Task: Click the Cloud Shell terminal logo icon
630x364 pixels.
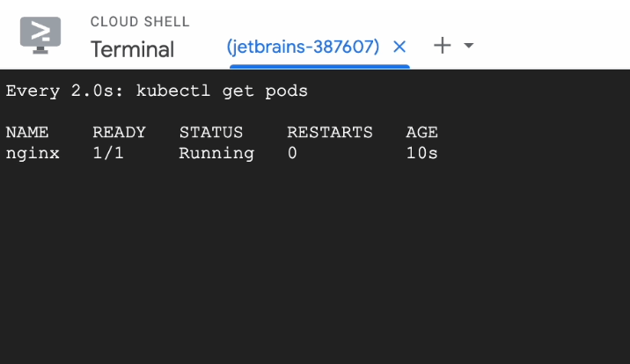Action: 40,34
